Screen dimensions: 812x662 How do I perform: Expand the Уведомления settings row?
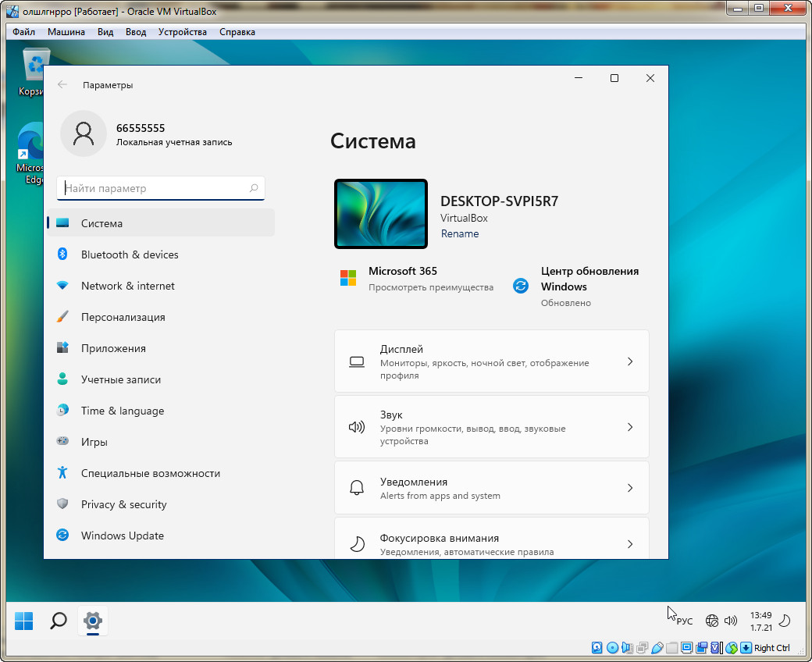point(491,488)
